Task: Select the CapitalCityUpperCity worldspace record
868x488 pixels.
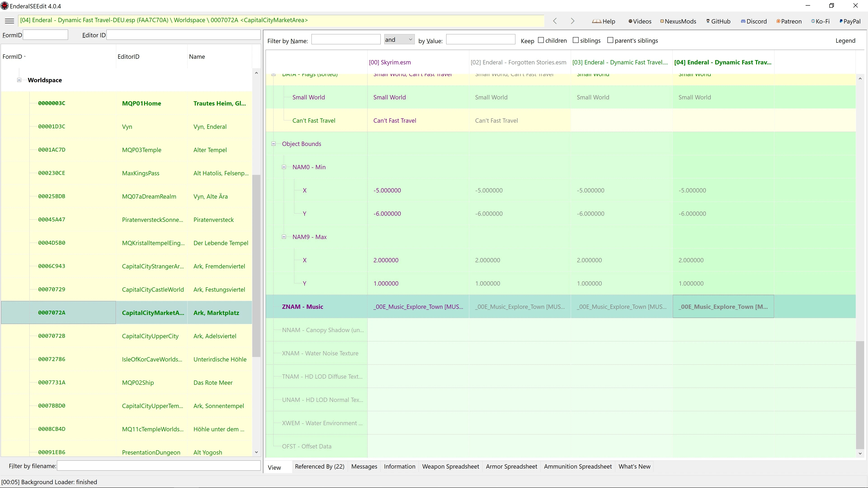Action: coord(150,336)
